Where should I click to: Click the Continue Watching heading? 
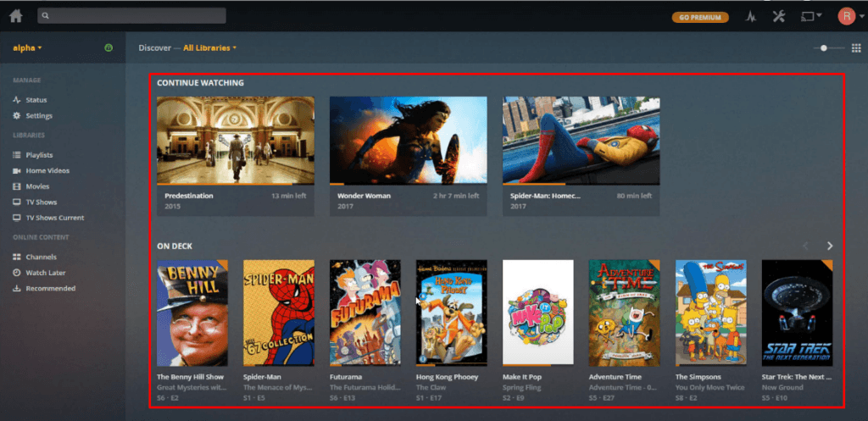click(x=200, y=83)
